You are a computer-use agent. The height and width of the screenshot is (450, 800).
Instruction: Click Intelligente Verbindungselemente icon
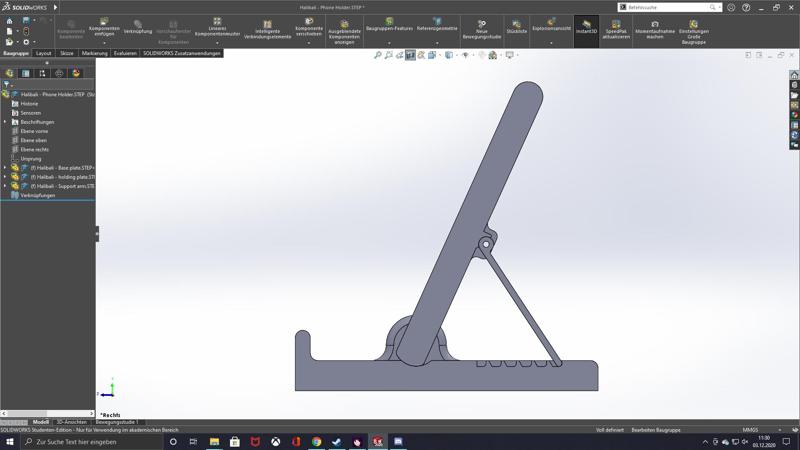point(267,30)
